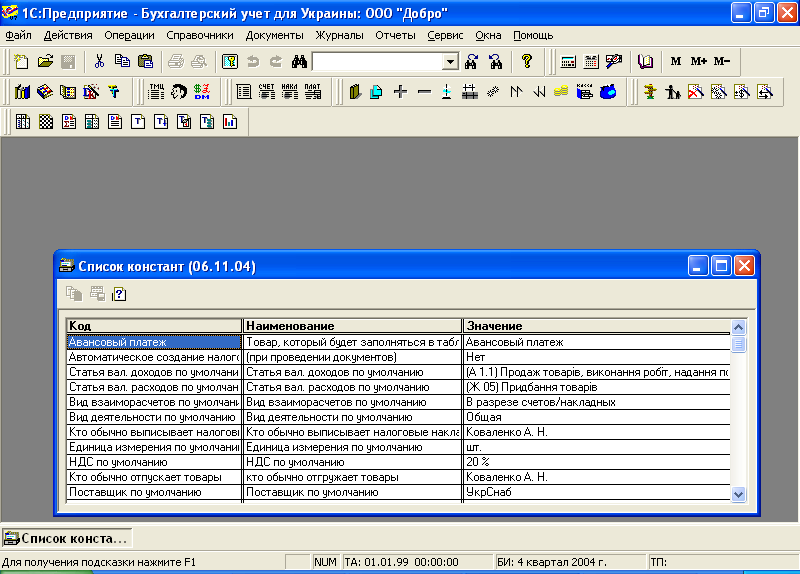The image size is (800, 574).
Task: Click the (Ж 05) Придбання товарів value
Action: click(597, 387)
